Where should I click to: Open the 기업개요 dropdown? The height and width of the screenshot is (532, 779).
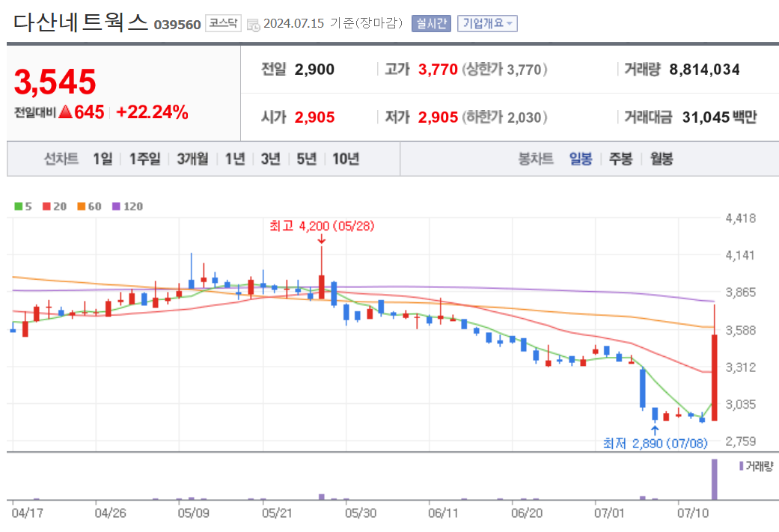point(487,23)
